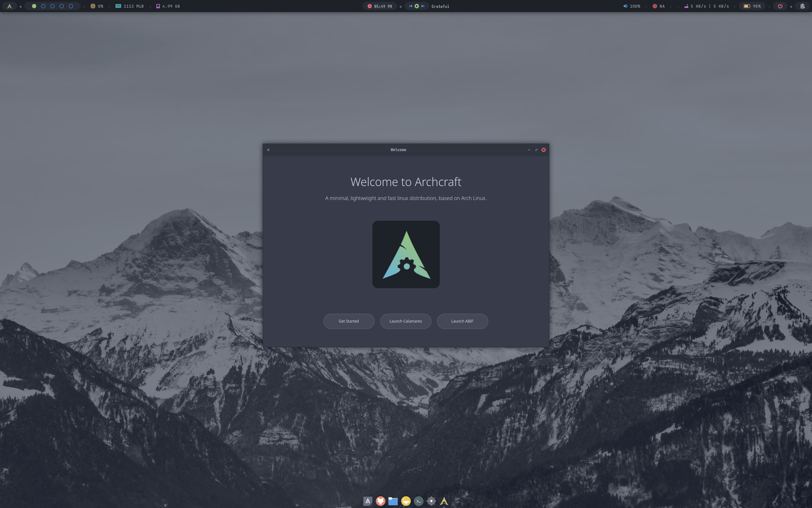Viewport: 812px width, 508px height.
Task: Click the 5 KB/s | 5 KB/s network speed
Action: pyautogui.click(x=710, y=6)
